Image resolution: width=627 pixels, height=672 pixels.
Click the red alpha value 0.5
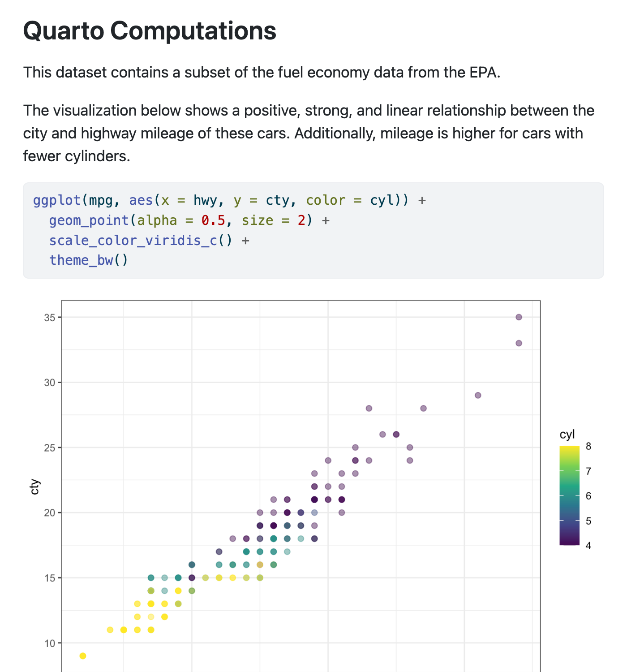click(213, 220)
